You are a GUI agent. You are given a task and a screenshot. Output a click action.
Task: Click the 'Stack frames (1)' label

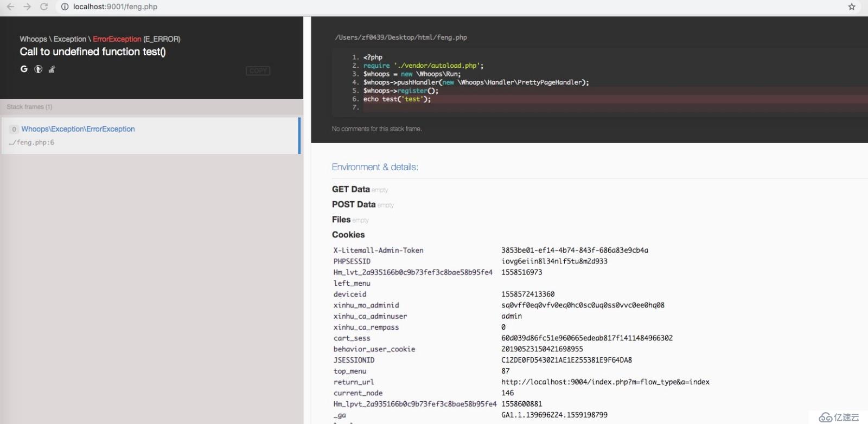(x=29, y=107)
